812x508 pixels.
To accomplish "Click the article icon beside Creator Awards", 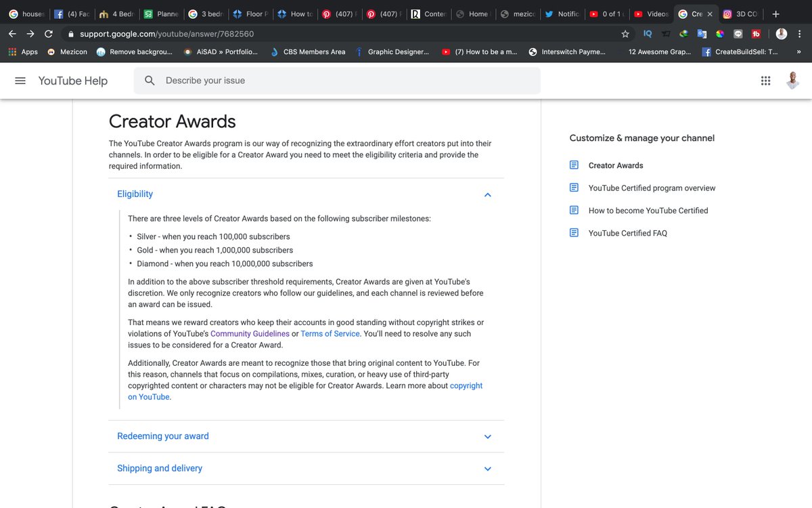I will click(574, 165).
